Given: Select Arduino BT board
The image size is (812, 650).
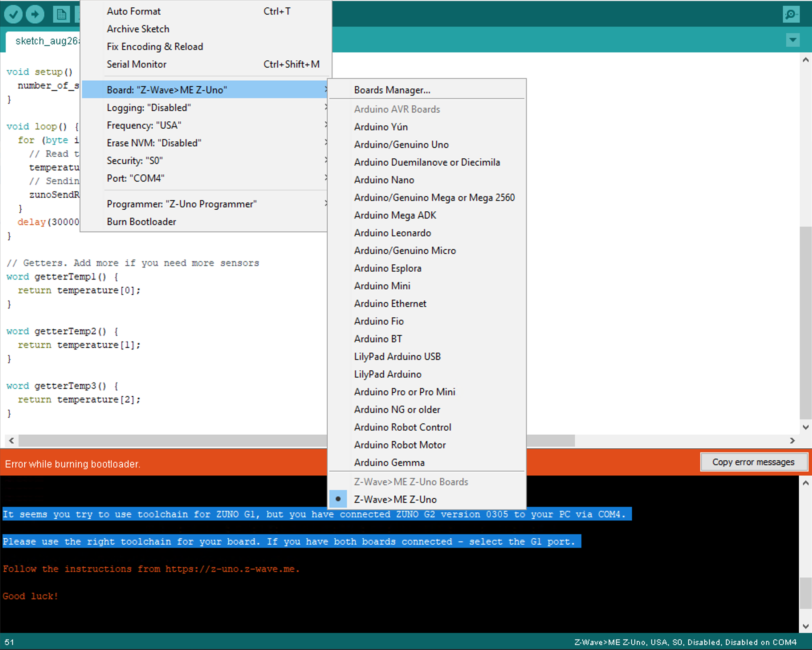Looking at the screenshot, I should click(x=427, y=339).
